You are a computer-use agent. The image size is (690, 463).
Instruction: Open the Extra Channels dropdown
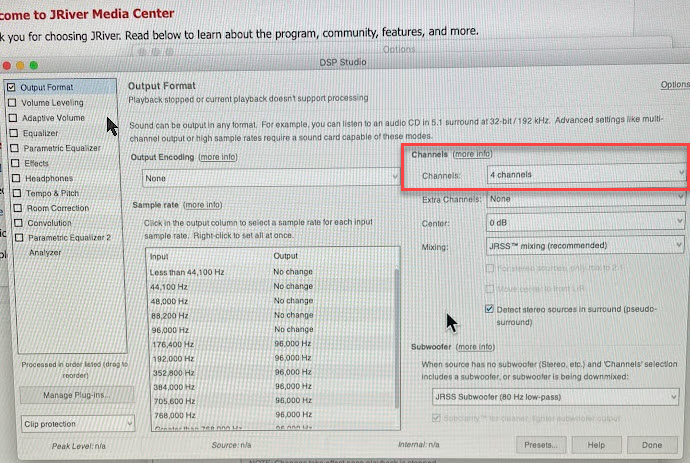click(586, 199)
